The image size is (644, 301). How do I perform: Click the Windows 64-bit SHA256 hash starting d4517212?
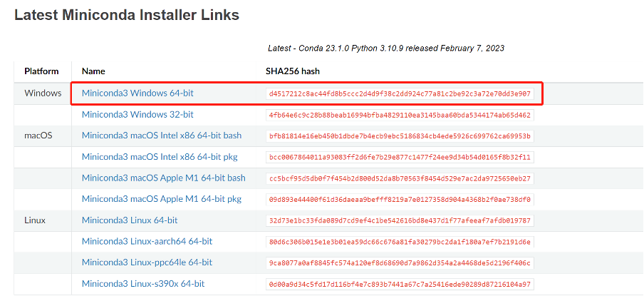pos(400,94)
